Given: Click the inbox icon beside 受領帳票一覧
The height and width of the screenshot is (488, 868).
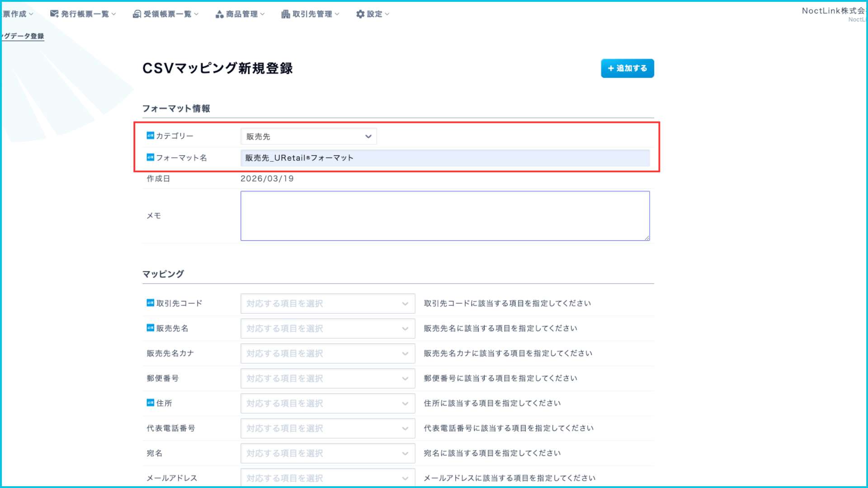Looking at the screenshot, I should click(137, 14).
